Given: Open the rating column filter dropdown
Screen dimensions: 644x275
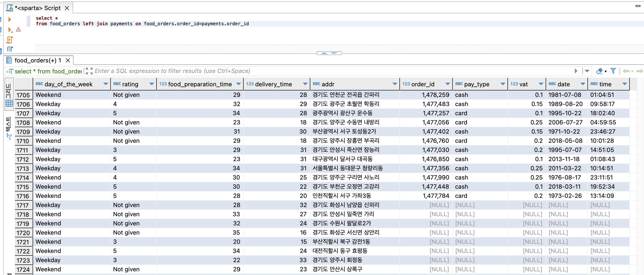Looking at the screenshot, I should [151, 84].
